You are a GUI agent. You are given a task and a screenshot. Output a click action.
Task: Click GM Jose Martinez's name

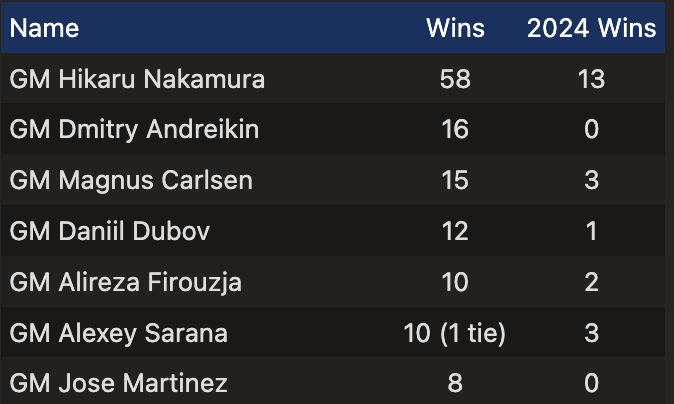(118, 383)
